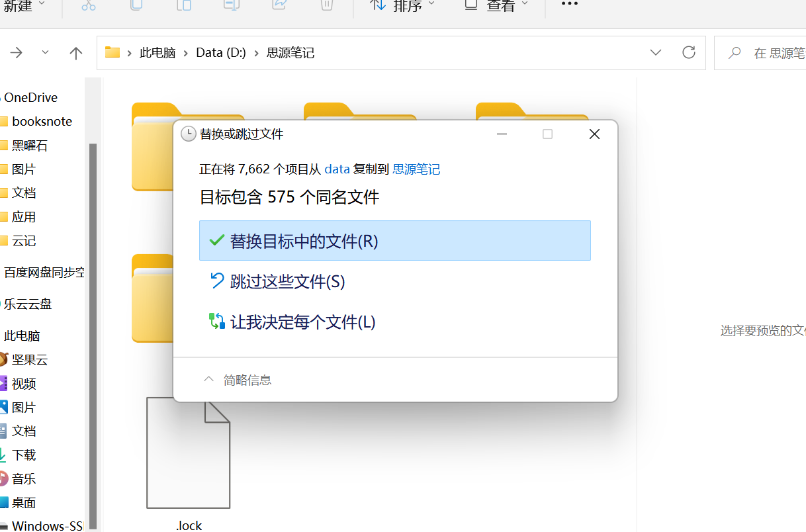
Task: Open 云记 folder in sidebar
Action: [x=24, y=241]
